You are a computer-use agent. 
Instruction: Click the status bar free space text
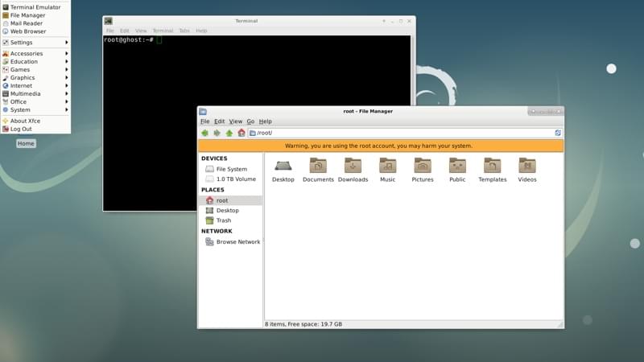(x=303, y=324)
